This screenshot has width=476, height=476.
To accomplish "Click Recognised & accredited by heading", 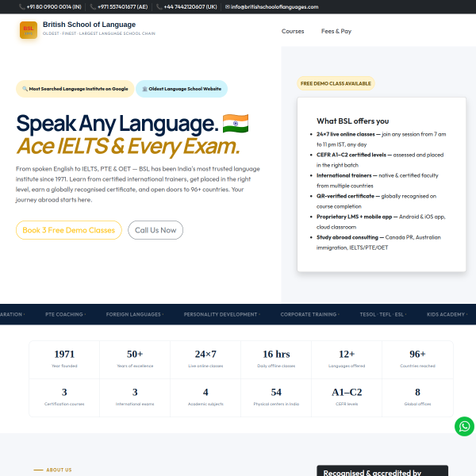I will (372, 473).
